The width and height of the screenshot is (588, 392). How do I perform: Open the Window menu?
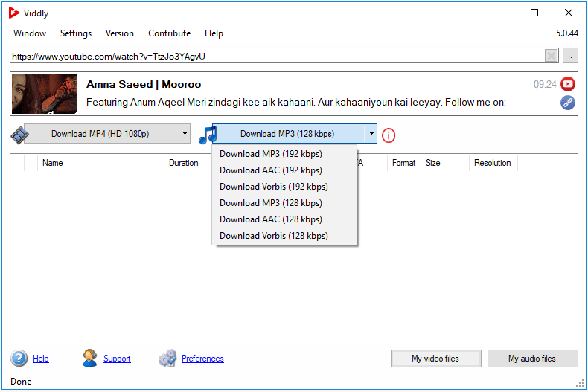[30, 33]
